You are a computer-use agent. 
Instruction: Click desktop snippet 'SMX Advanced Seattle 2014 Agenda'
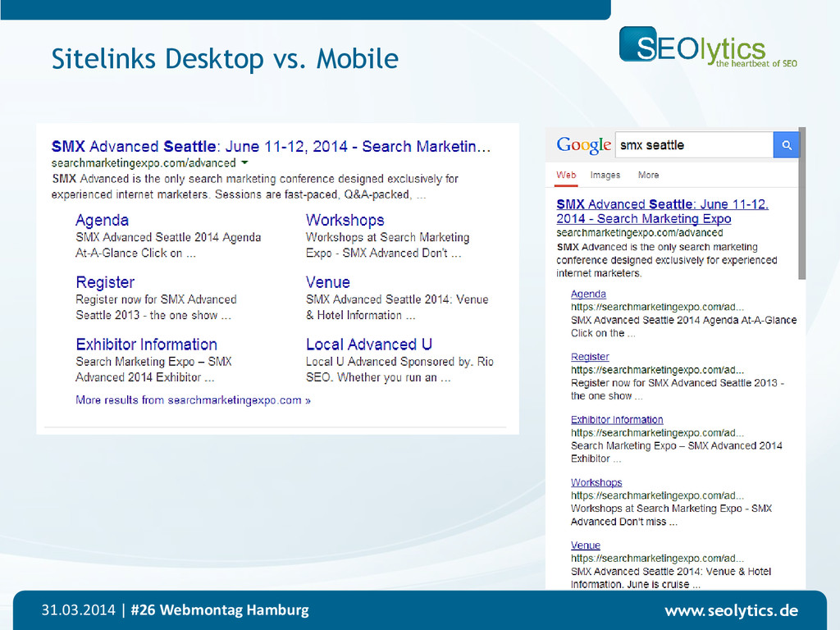coord(168,237)
